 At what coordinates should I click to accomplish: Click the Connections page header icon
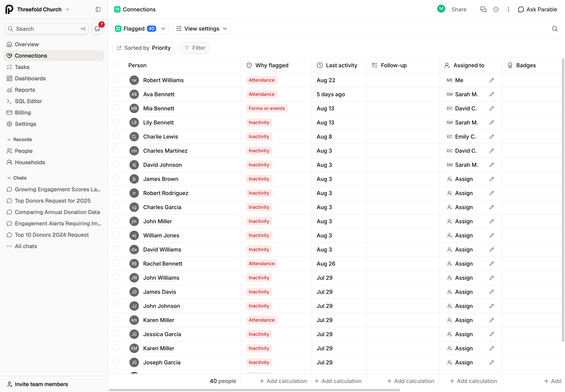(117, 9)
